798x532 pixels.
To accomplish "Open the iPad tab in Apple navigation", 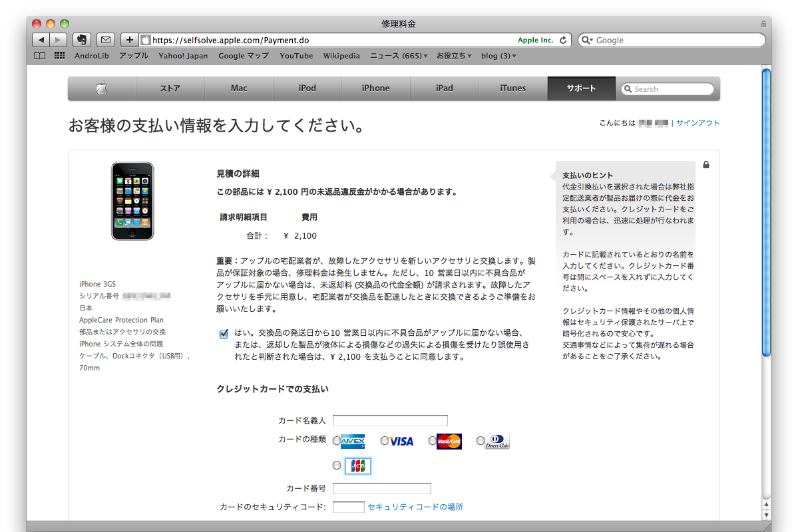I will (445, 88).
